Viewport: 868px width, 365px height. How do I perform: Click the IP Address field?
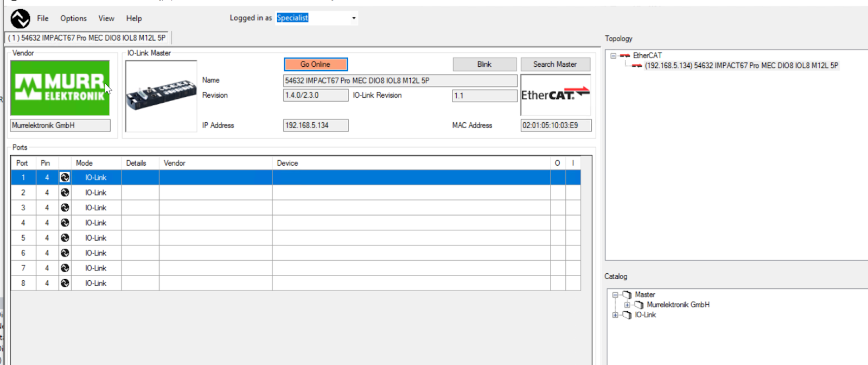click(316, 125)
